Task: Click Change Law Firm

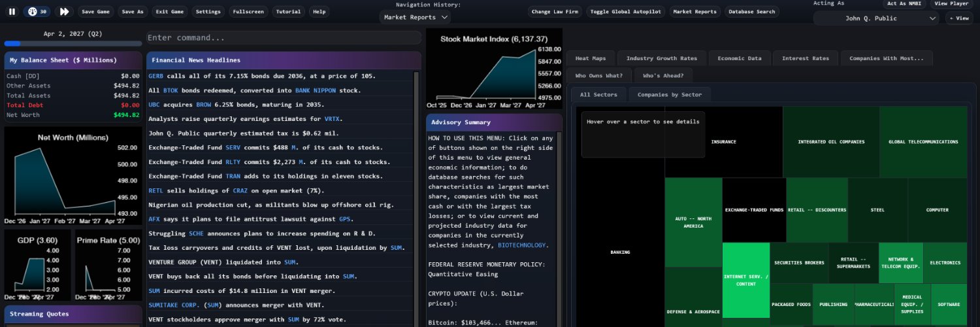Action: click(555, 12)
